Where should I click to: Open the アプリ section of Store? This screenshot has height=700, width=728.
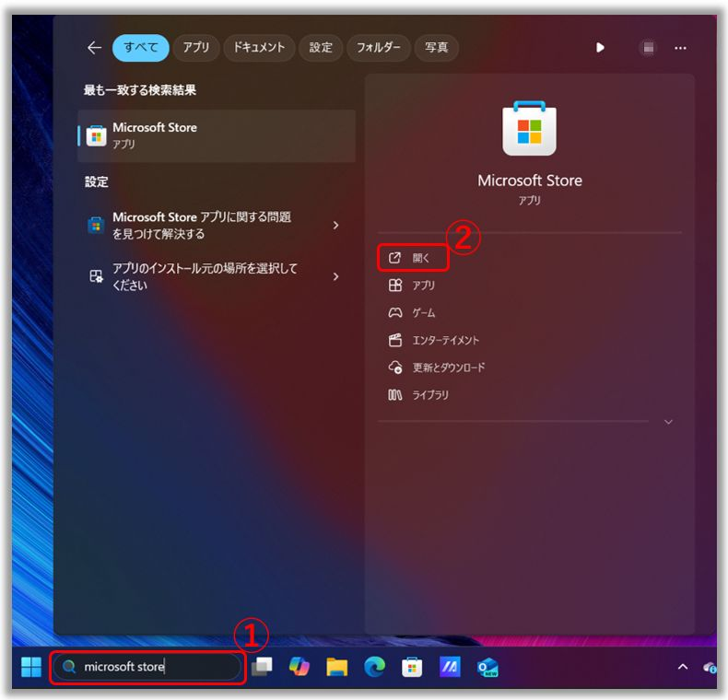(411, 285)
